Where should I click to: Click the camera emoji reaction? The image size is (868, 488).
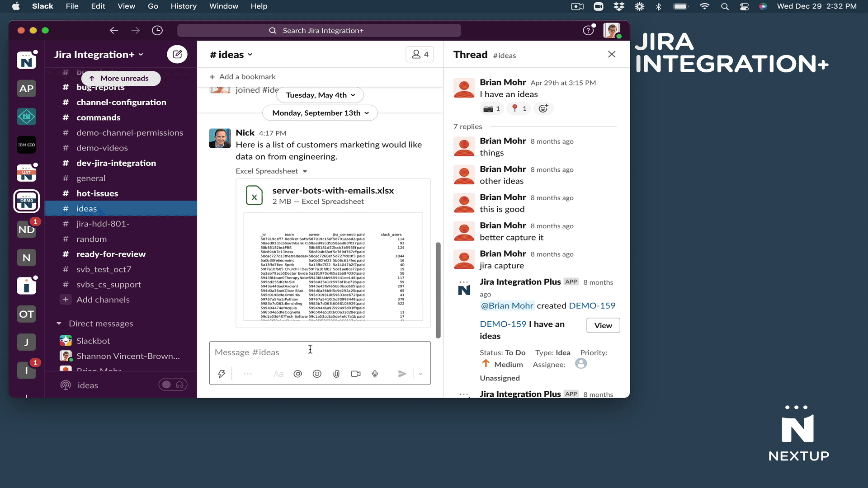point(491,108)
